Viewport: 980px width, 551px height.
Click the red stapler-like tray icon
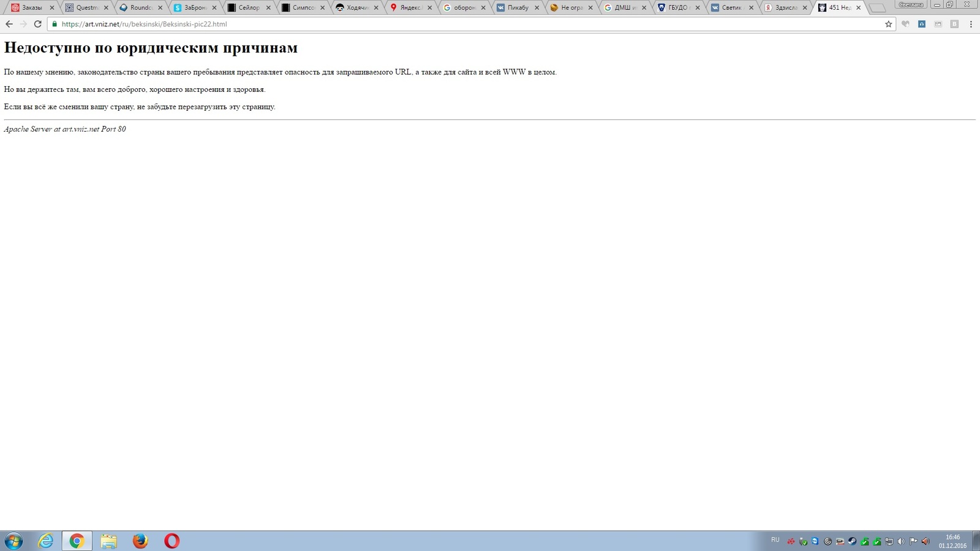pyautogui.click(x=840, y=541)
